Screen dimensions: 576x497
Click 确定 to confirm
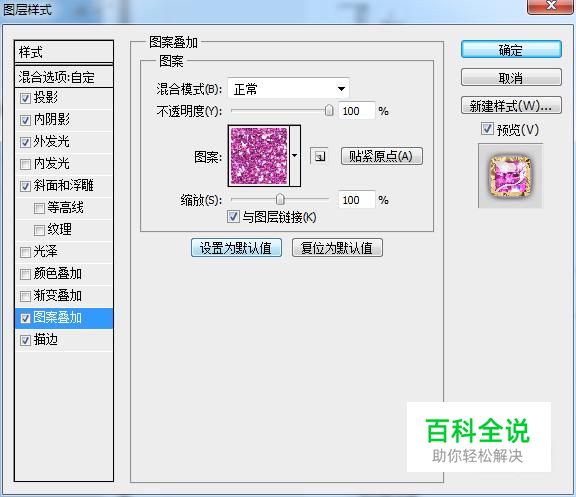pyautogui.click(x=511, y=50)
